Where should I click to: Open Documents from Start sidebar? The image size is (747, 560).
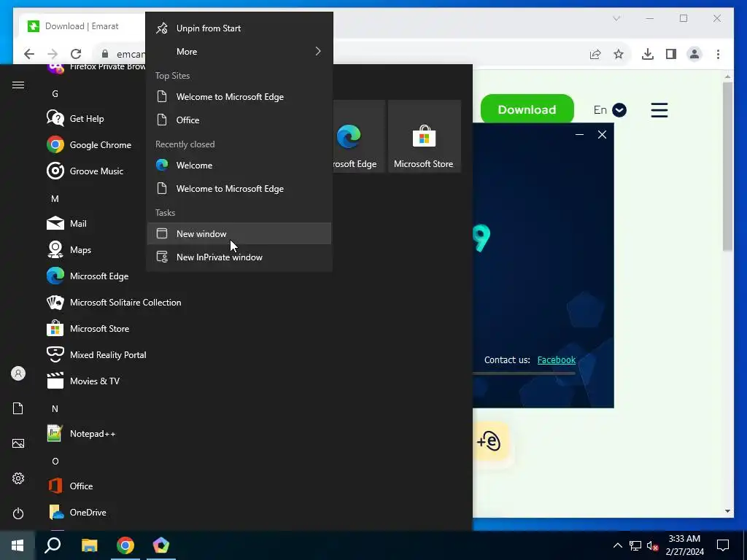click(x=18, y=408)
